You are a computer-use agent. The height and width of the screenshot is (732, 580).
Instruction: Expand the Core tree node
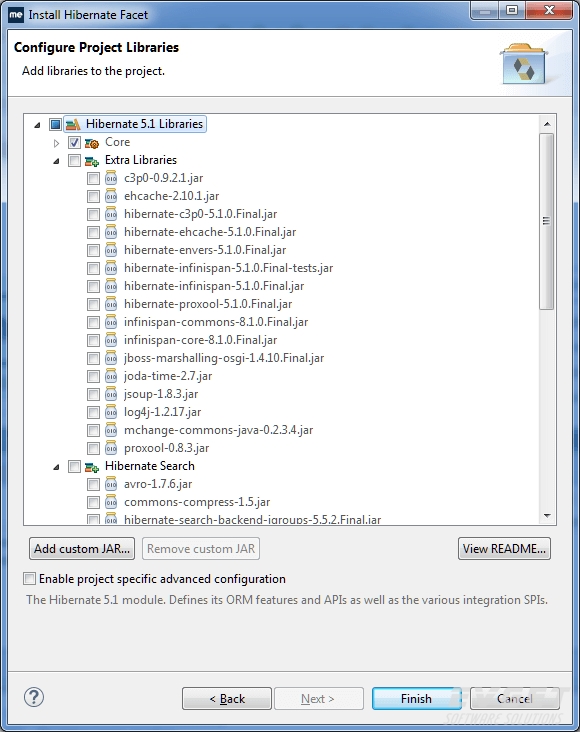click(57, 143)
